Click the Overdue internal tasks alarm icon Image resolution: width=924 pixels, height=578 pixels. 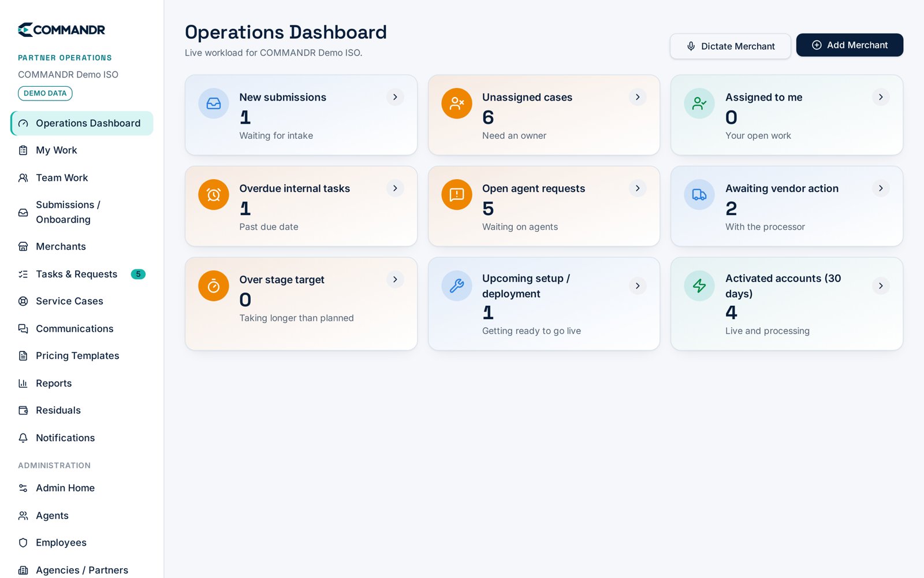point(214,195)
